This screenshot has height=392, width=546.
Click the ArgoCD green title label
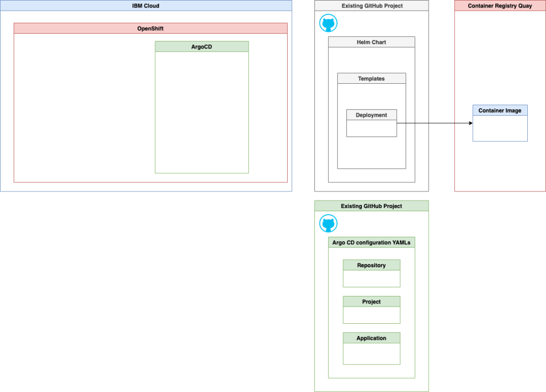pyautogui.click(x=202, y=46)
